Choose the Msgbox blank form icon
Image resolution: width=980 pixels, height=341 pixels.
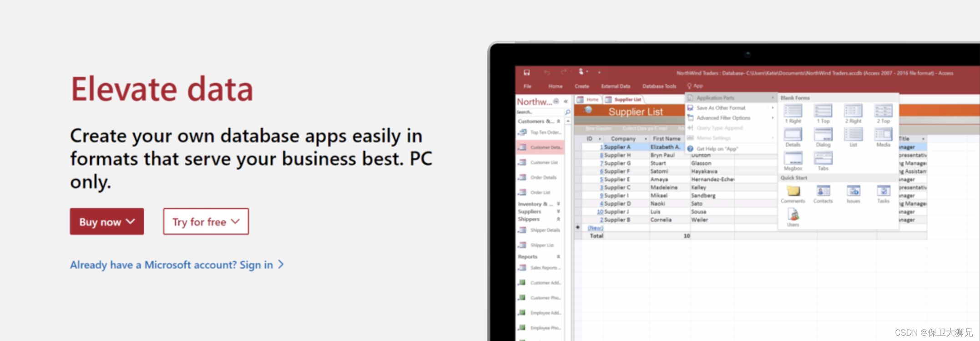793,161
